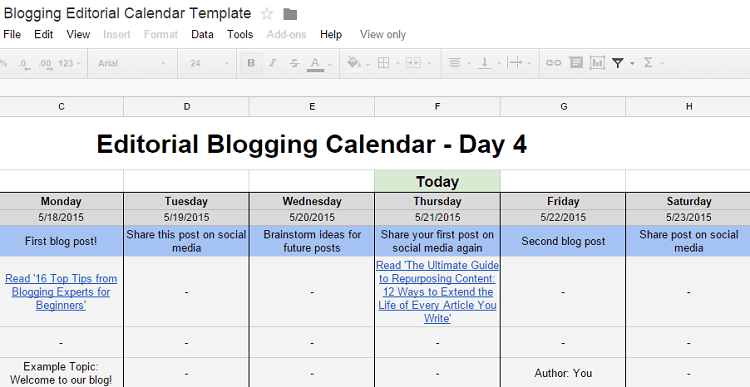The height and width of the screenshot is (387, 750).
Task: Click the filter funnel icon
Action: tap(618, 63)
